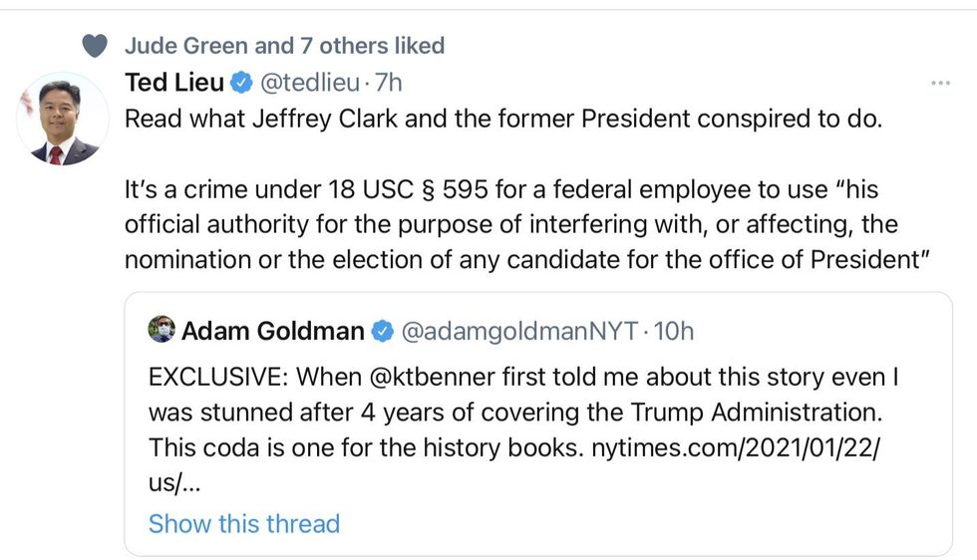Image resolution: width=977 pixels, height=560 pixels.
Task: Click the Ted Lieu display name
Action: tap(174, 83)
